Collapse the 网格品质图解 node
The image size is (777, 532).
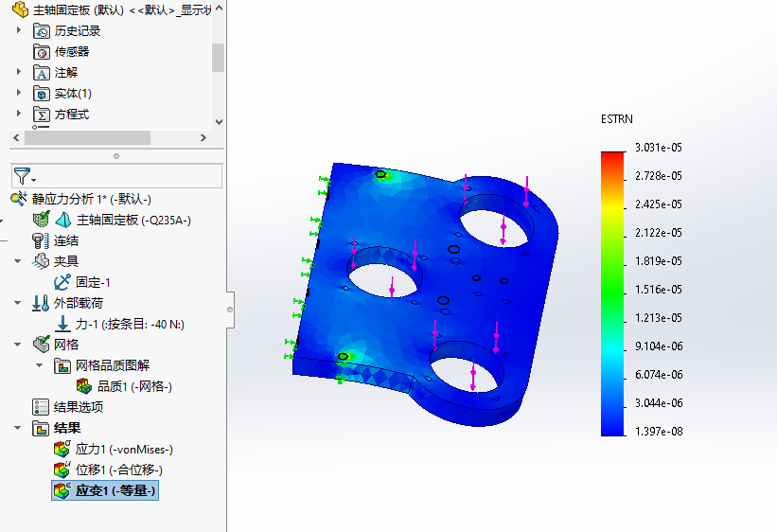(x=40, y=365)
